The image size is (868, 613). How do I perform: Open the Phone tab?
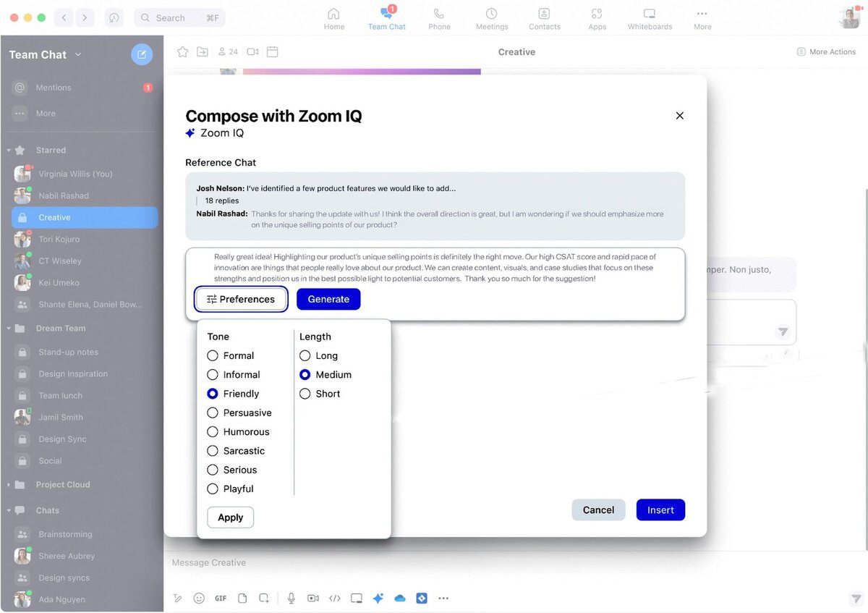pos(439,19)
